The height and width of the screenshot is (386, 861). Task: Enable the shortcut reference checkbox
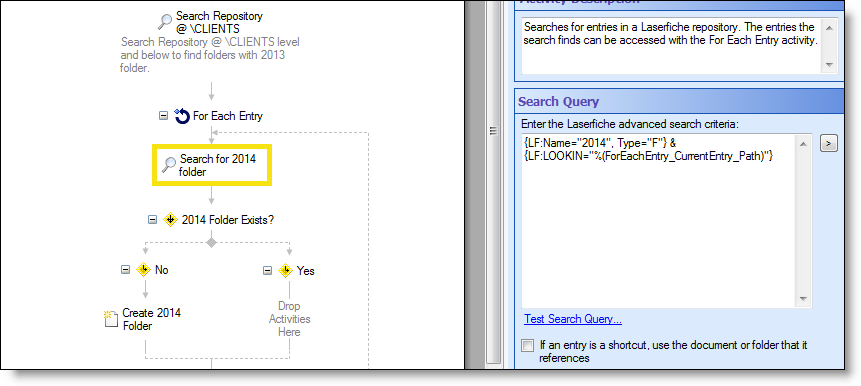pyautogui.click(x=528, y=345)
